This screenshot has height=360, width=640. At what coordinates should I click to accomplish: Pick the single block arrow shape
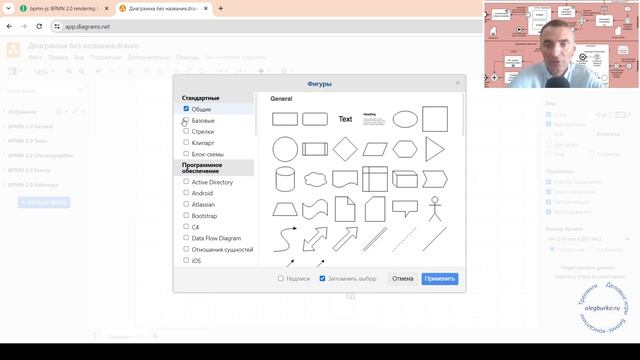345,240
